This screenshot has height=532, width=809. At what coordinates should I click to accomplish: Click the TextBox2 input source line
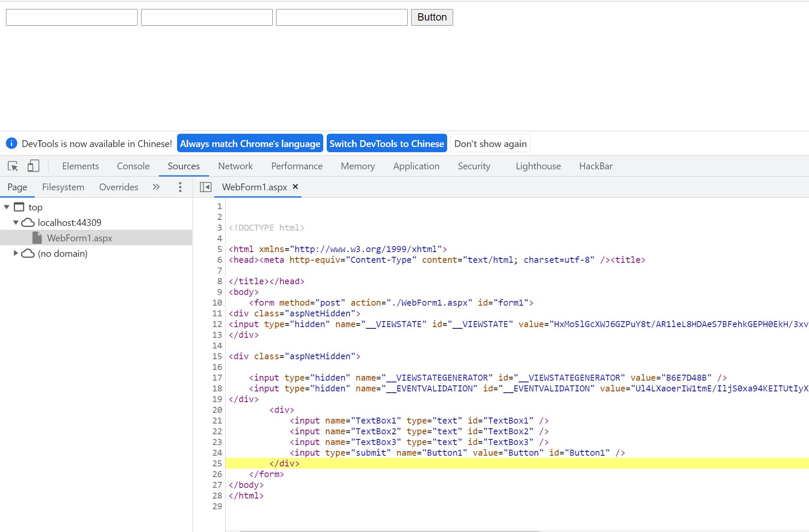(419, 431)
